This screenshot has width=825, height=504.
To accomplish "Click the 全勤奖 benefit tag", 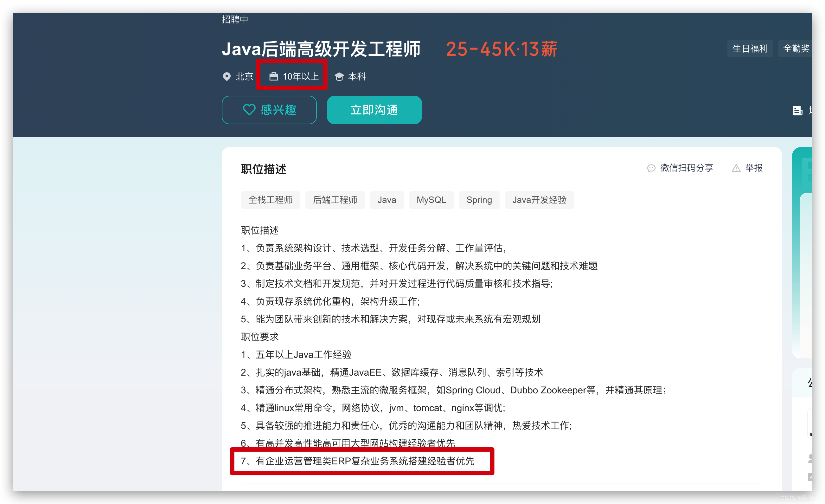I will click(x=797, y=48).
